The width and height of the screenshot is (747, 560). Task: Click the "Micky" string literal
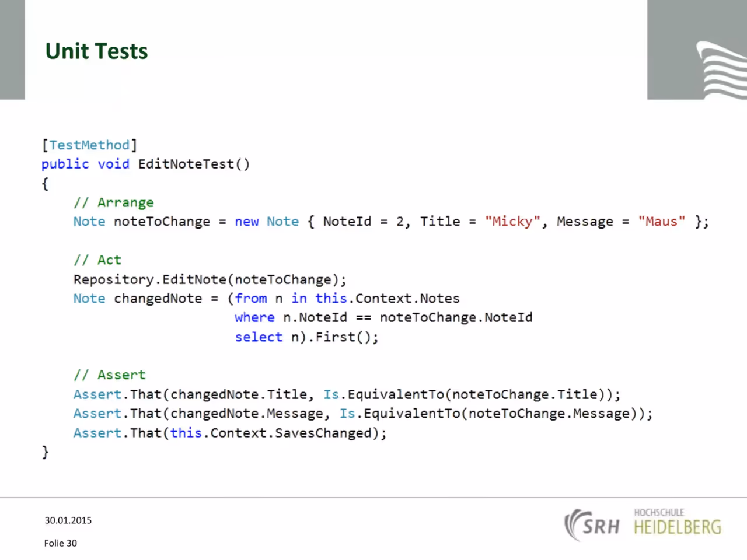pyautogui.click(x=512, y=222)
